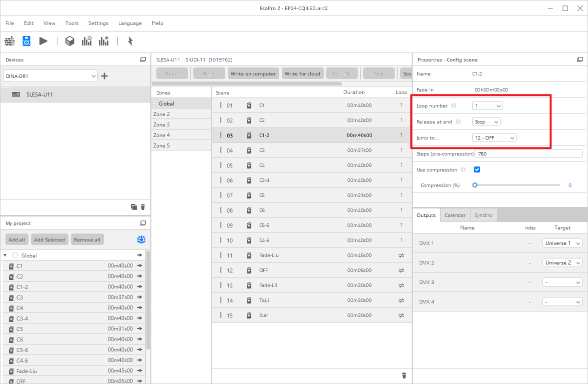588x384 pixels.
Task: Toggle loop icon for scene 12 OFF
Action: coord(401,270)
